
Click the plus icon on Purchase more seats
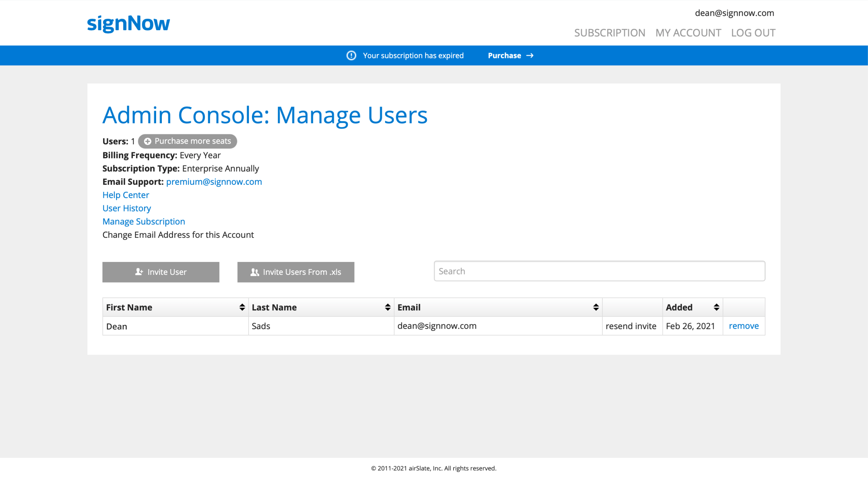(148, 141)
